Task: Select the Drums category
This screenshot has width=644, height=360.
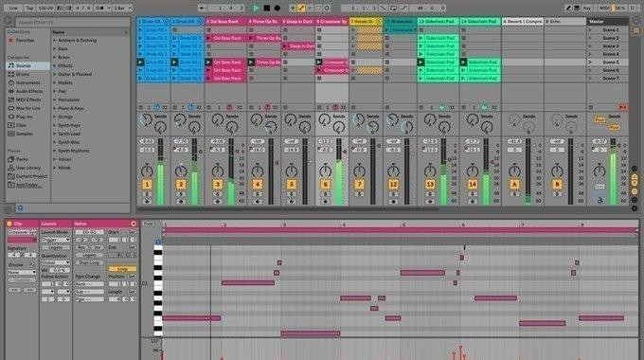Action: [23, 75]
